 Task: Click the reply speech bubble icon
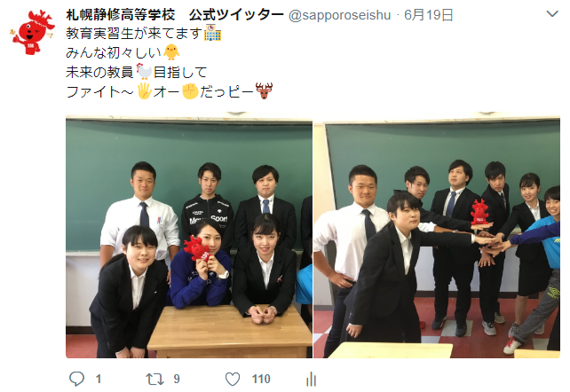click(76, 379)
